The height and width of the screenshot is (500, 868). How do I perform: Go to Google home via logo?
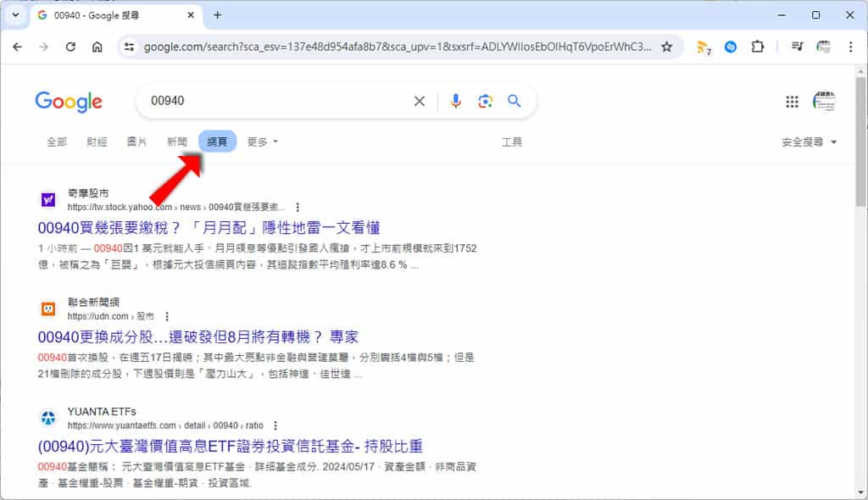(69, 102)
